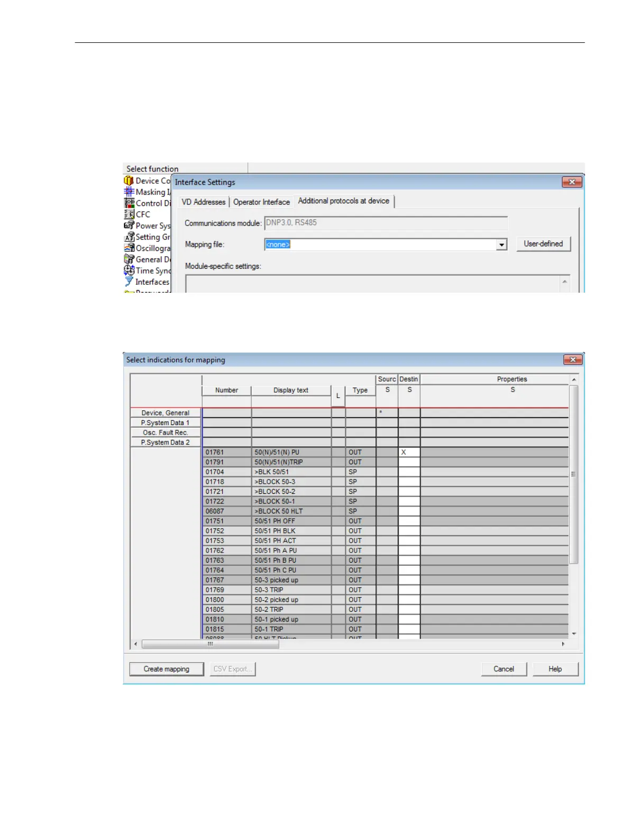
Task: Toggle Destination S cell for 50-1 TRIP
Action: coord(409,629)
